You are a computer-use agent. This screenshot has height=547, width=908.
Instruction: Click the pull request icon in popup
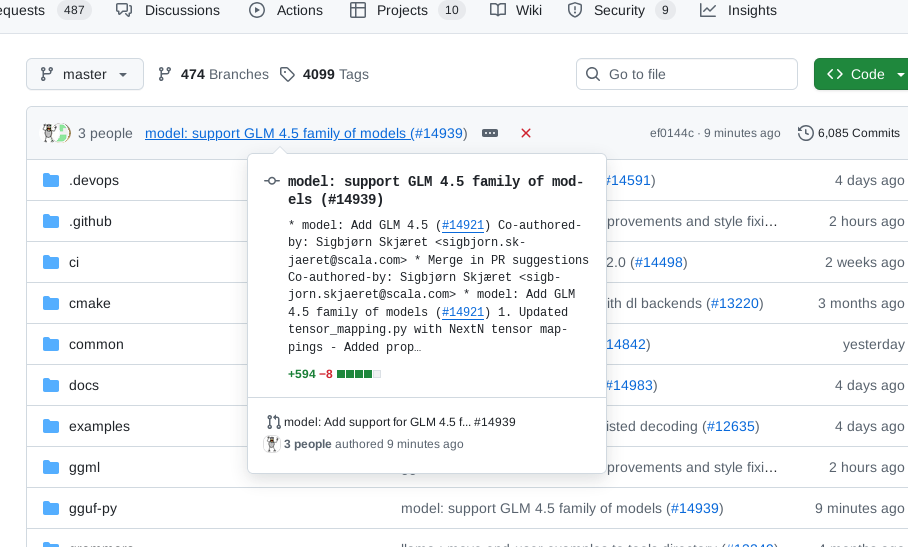[x=273, y=422]
